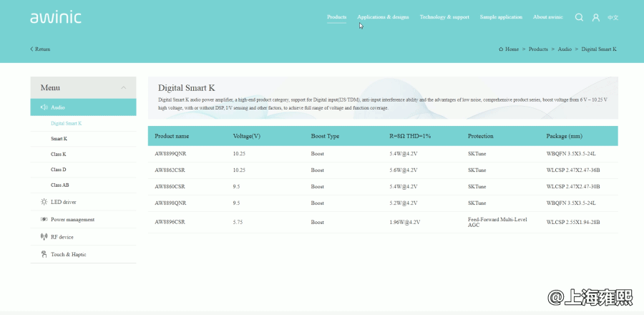Select Class AB in sidebar

pos(60,185)
